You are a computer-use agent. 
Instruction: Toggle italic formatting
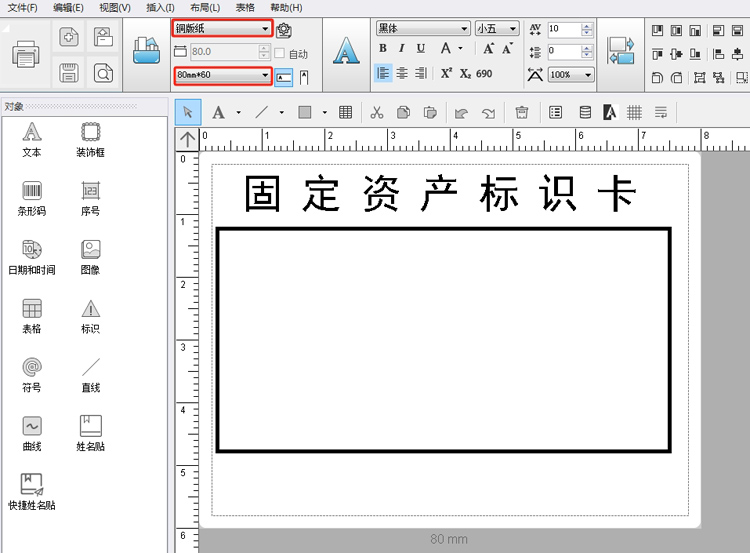(402, 48)
